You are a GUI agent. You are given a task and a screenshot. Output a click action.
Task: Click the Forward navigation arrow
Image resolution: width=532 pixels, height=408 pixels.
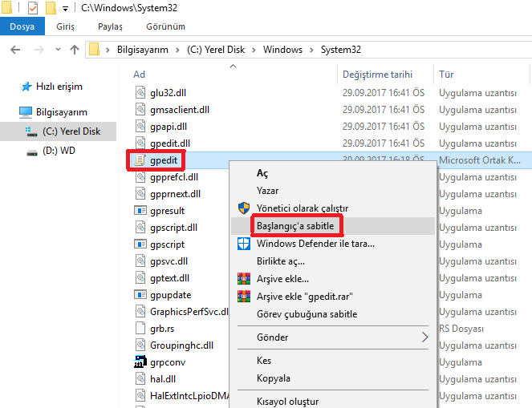[39, 50]
